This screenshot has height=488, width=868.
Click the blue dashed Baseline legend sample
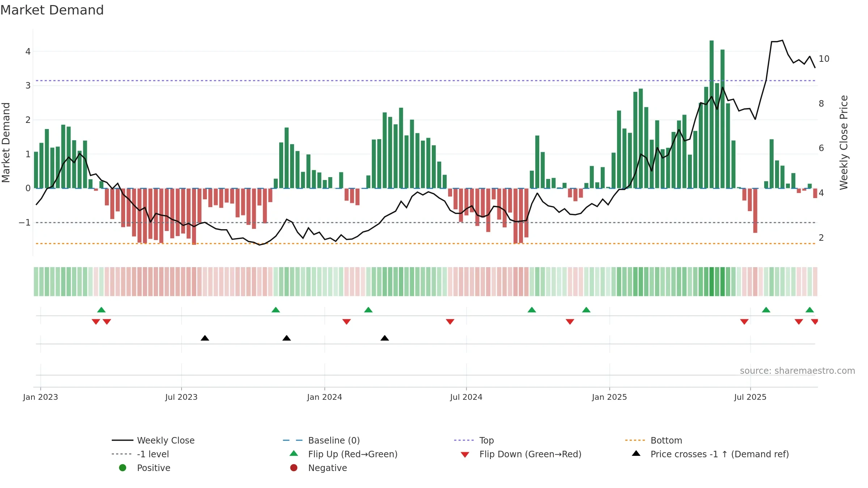[293, 440]
